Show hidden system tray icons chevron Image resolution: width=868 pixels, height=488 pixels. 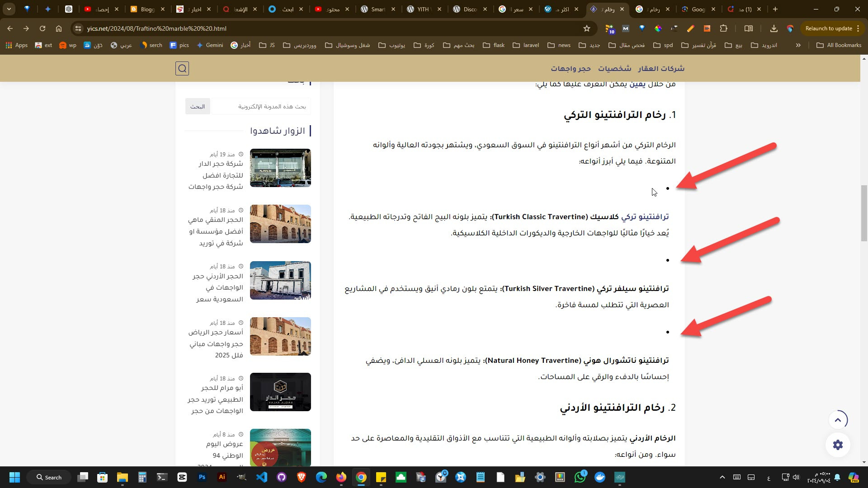tap(722, 477)
